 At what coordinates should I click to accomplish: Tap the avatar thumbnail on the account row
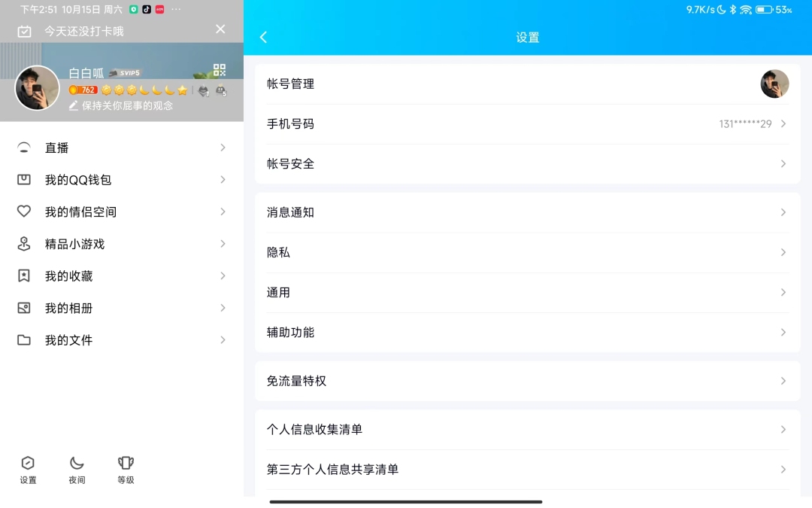775,84
